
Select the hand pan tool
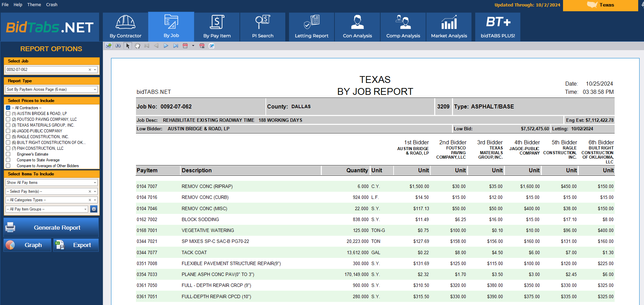[x=137, y=46]
